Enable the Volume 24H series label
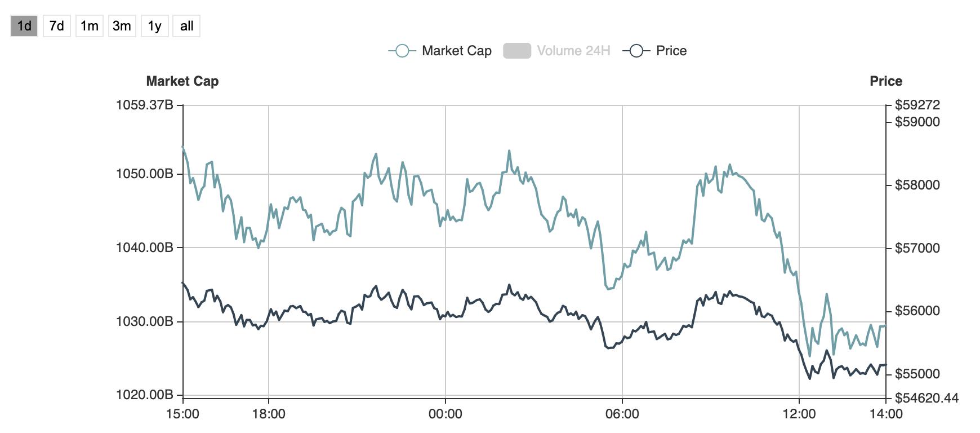 coord(573,51)
